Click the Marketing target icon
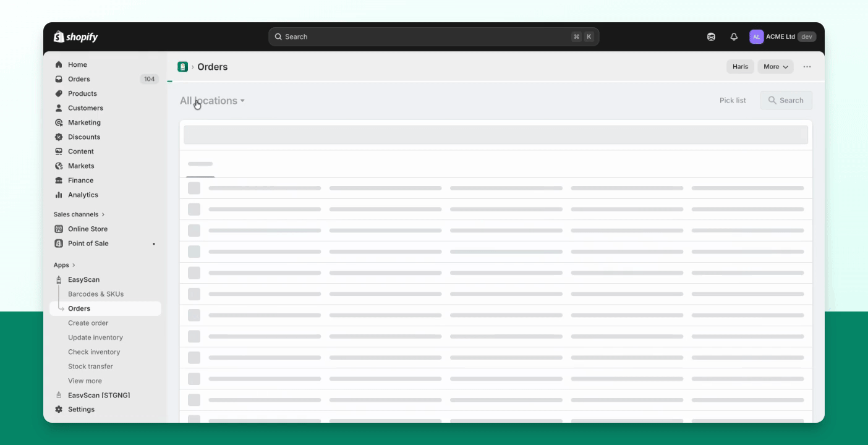 coord(59,122)
